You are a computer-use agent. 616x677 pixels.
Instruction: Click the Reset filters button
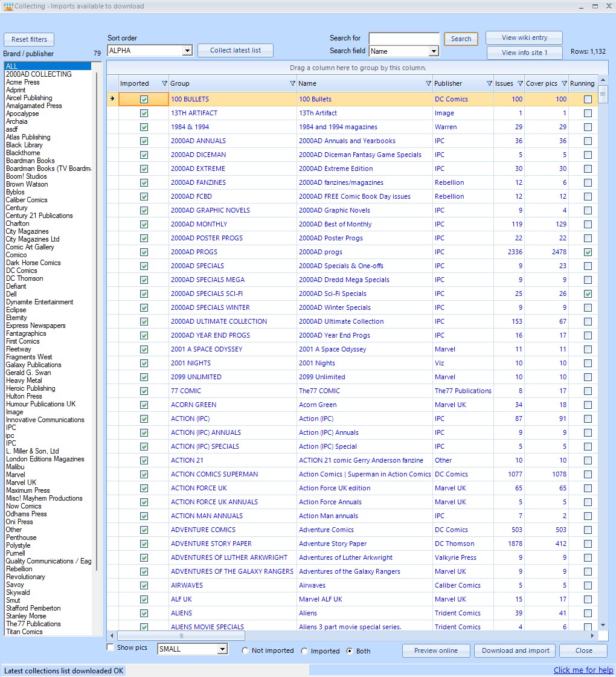[29, 39]
